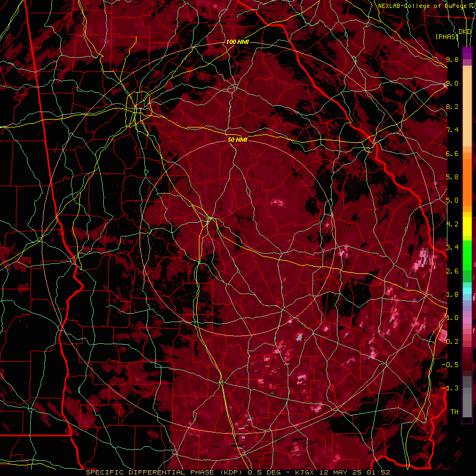The height and width of the screenshot is (476, 476).
Task: Click the "0.5 DEG" elevation text
Action: (x=264, y=472)
